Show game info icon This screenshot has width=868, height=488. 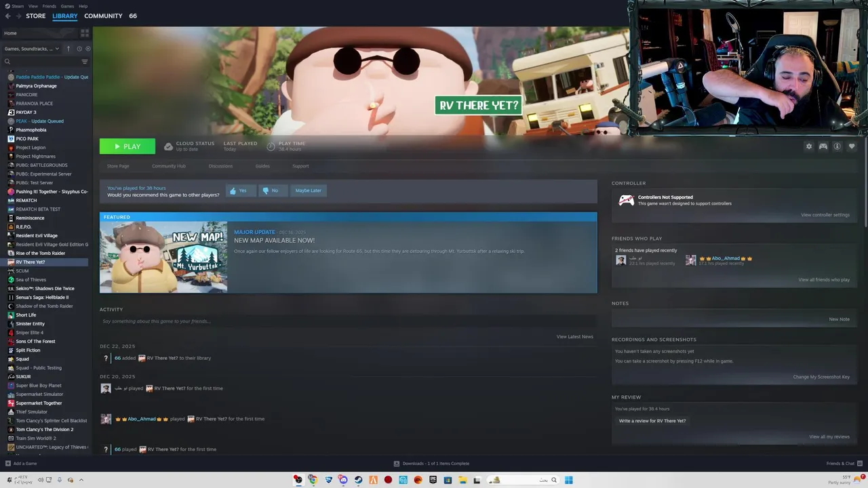point(837,146)
